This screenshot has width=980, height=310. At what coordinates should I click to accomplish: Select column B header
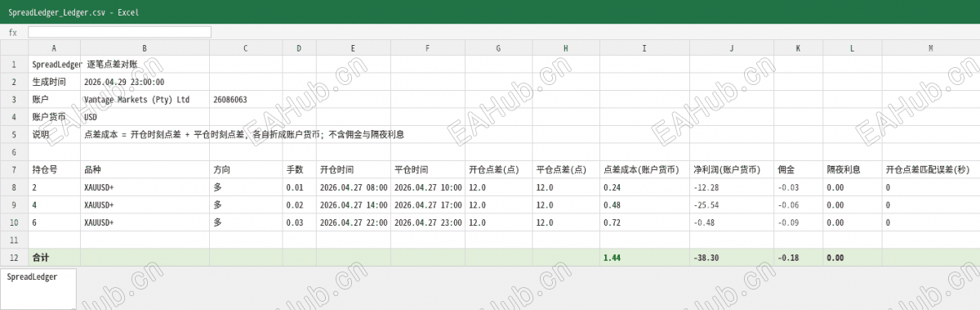(145, 48)
